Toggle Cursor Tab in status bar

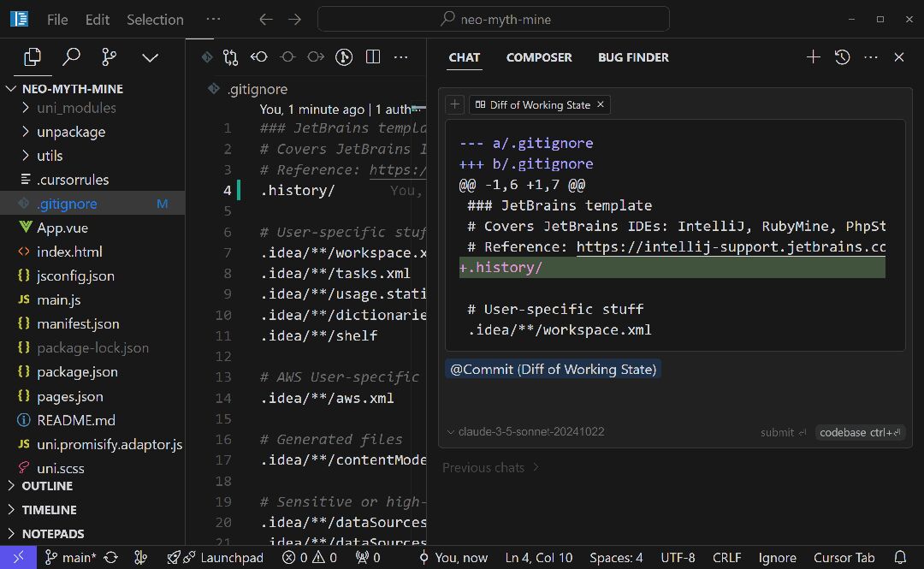tap(844, 557)
